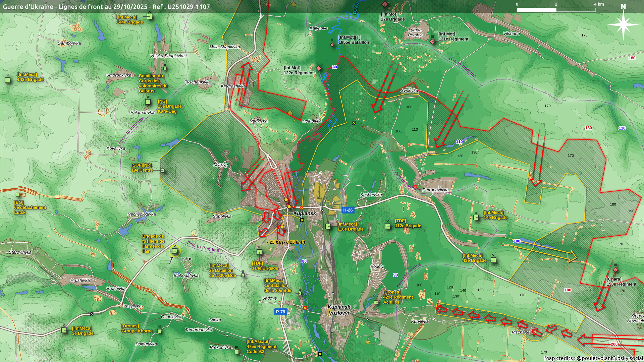Click the Kupiansk Vuzlovyi town label
This screenshot has height=362, width=644.
(x=339, y=310)
